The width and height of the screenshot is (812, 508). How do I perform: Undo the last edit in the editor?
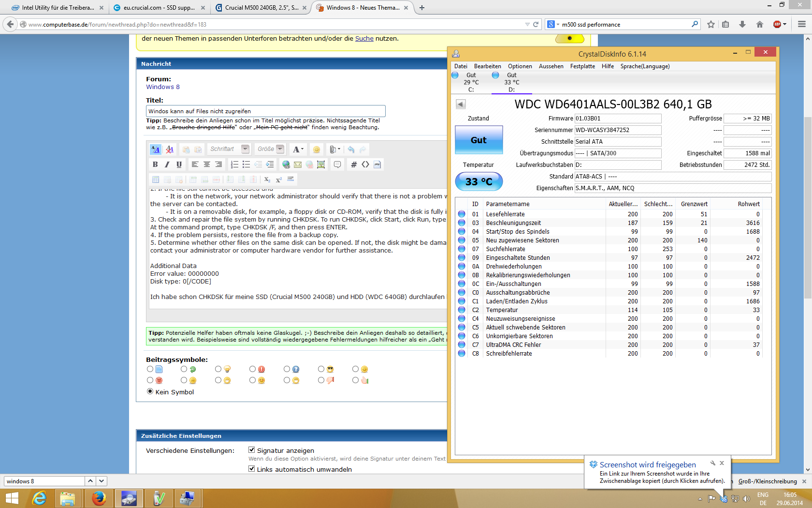[351, 149]
